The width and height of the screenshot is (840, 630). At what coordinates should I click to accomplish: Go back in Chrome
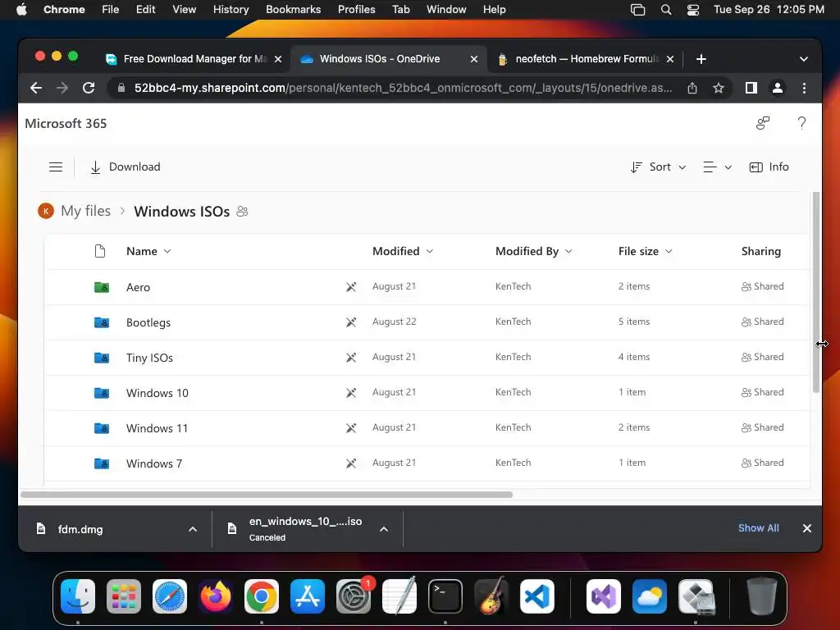(x=36, y=88)
